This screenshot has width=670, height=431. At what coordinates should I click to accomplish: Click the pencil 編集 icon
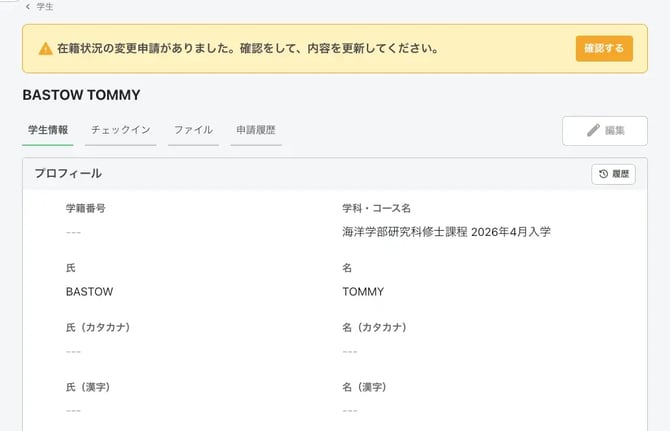click(593, 130)
